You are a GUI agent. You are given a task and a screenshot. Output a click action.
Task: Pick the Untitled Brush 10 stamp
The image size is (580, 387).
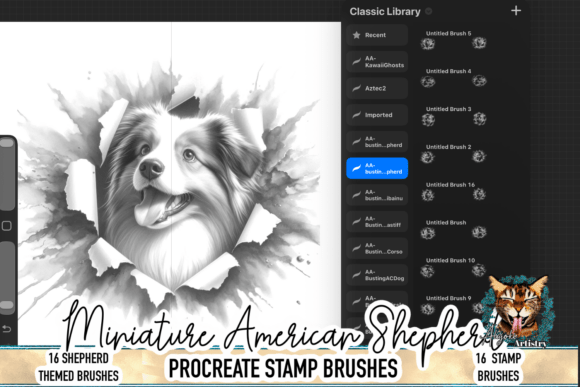(454, 267)
